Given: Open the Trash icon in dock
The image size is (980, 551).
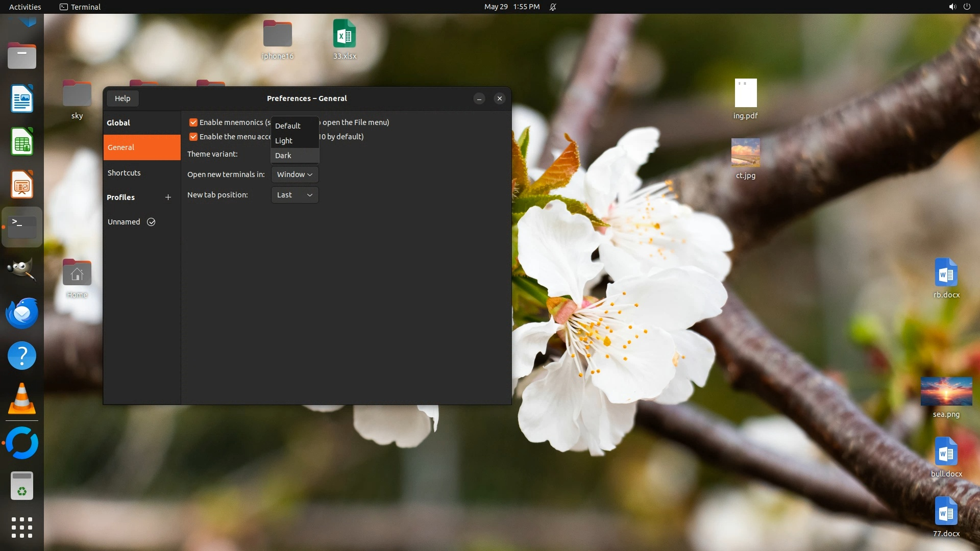Looking at the screenshot, I should click(22, 486).
